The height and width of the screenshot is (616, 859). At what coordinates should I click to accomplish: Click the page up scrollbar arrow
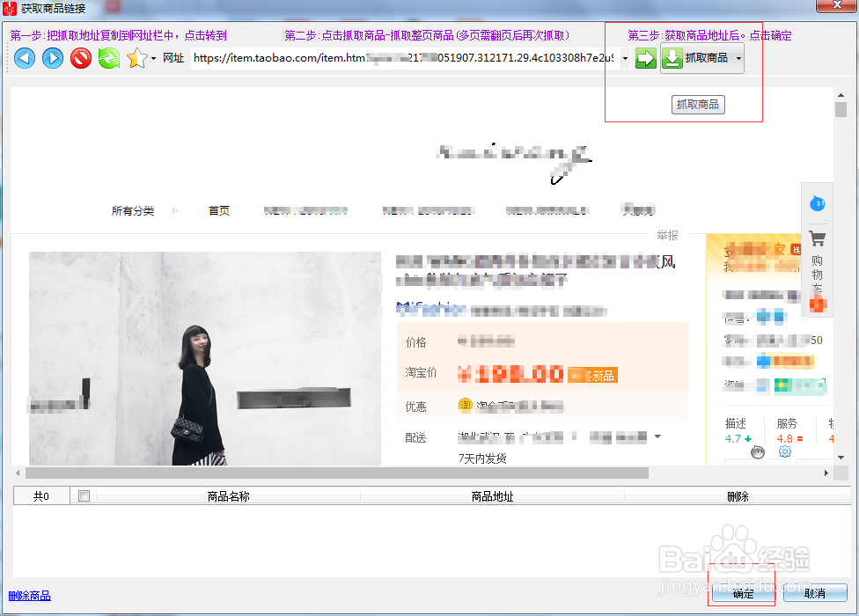point(841,95)
